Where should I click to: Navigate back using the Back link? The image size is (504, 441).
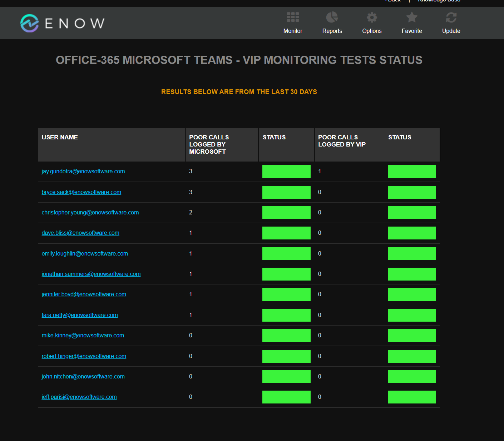click(x=392, y=1)
